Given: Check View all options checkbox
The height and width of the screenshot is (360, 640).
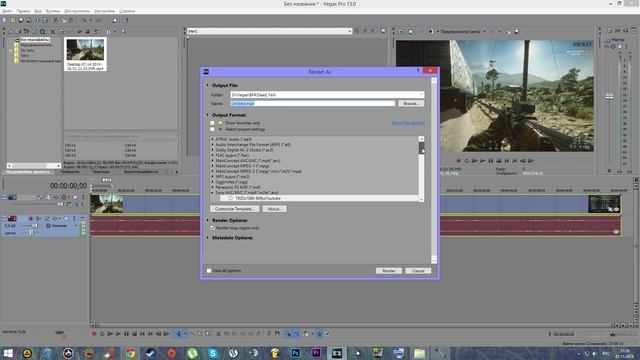Looking at the screenshot, I should [209, 271].
